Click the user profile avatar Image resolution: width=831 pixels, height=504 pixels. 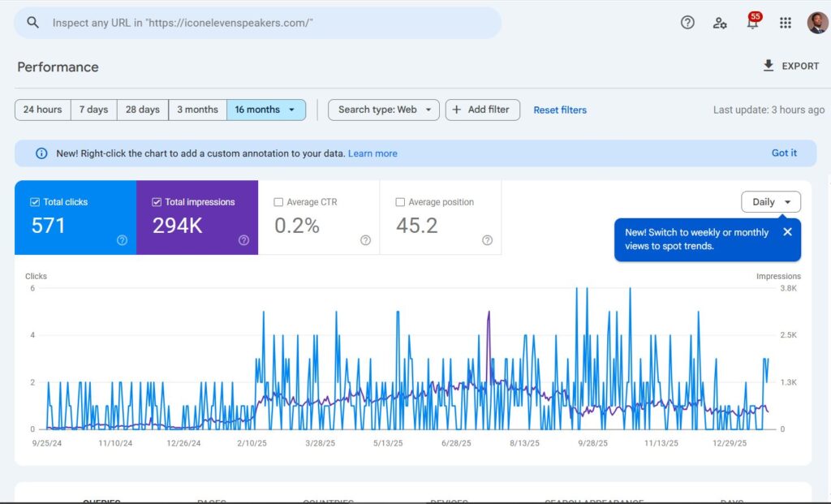pyautogui.click(x=817, y=23)
